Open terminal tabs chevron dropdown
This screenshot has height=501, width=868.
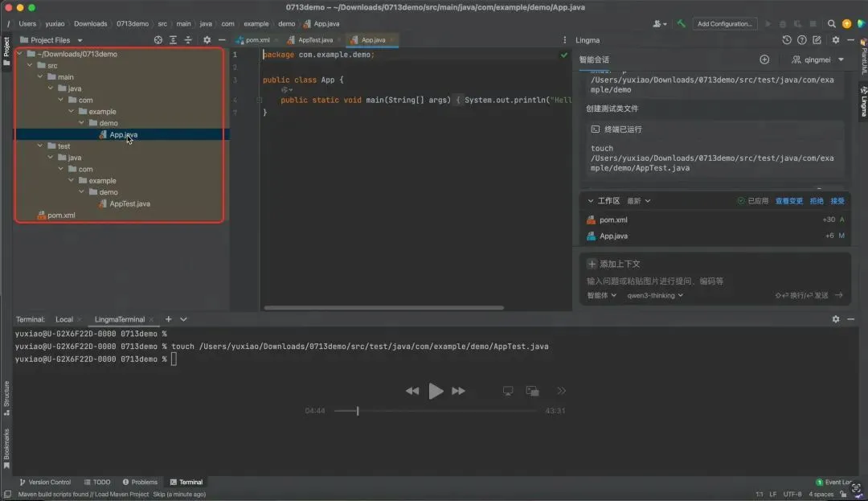(183, 319)
